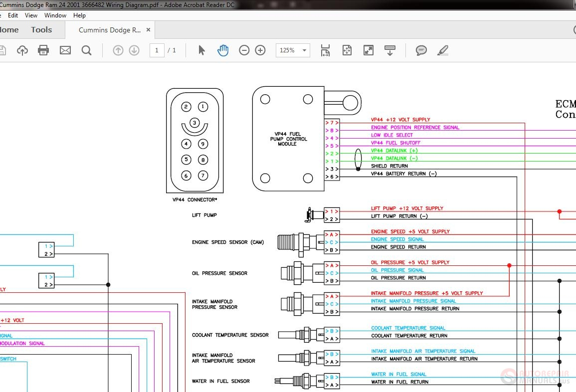576x392 pixels.
Task: Open the Help menu
Action: (79, 15)
